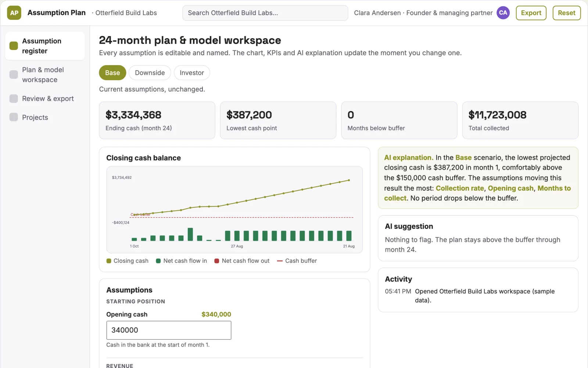Click the Export button
This screenshot has height=368, width=588.
pos(531,13)
